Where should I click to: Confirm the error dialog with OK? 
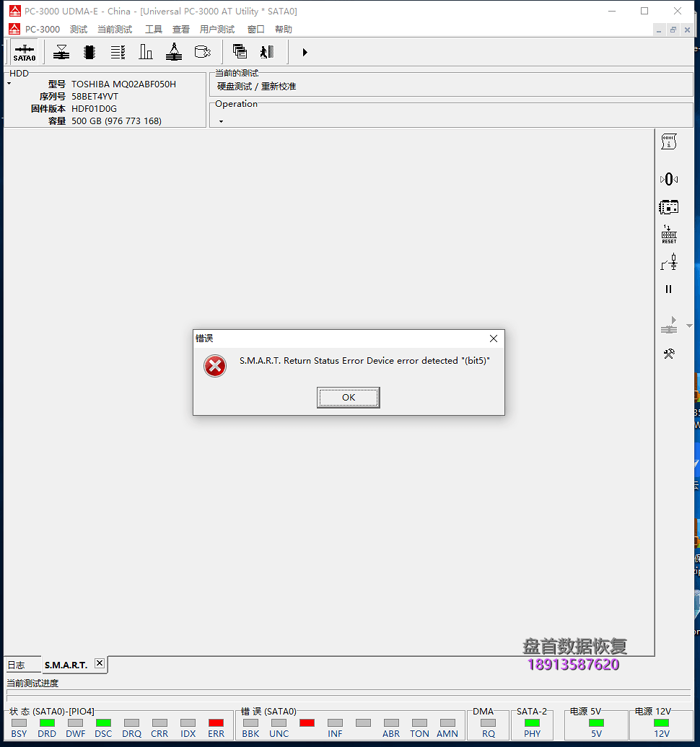(349, 398)
